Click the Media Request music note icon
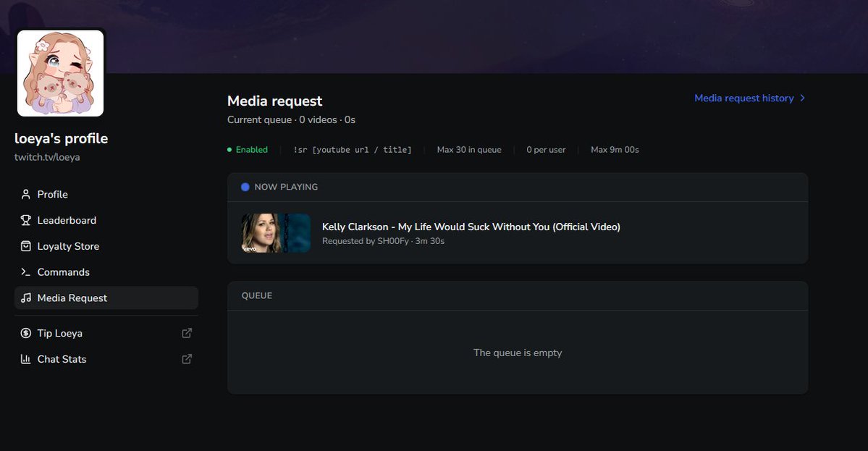 click(25, 298)
